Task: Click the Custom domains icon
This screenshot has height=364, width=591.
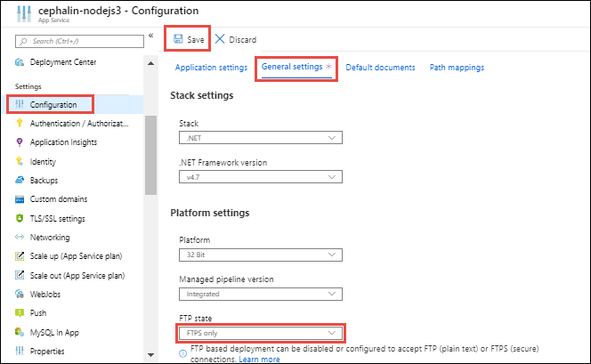Action: pyautogui.click(x=19, y=199)
